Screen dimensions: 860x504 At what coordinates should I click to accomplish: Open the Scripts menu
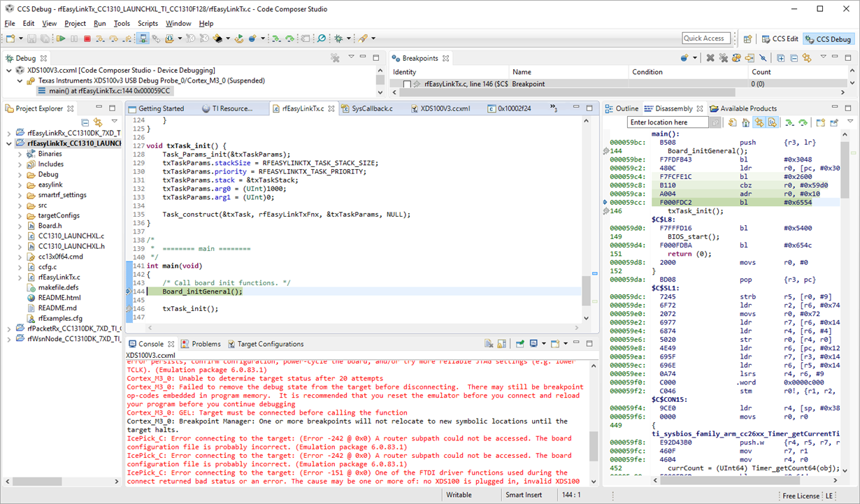tap(148, 23)
